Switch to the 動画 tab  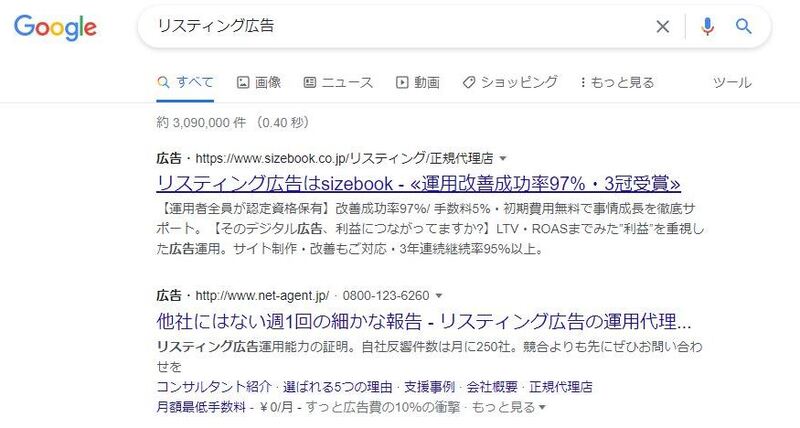(x=418, y=82)
